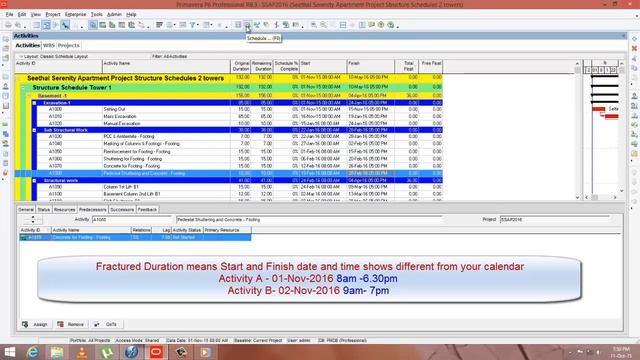Click the Zoom Out magnifier icon
Image resolution: width=640 pixels, height=360 pixels.
point(323,25)
